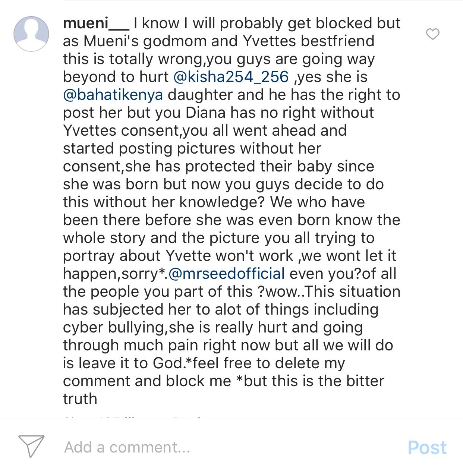The width and height of the screenshot is (463, 476).
Task: Open the @kisha254_256 mention
Action: pyautogui.click(x=231, y=77)
